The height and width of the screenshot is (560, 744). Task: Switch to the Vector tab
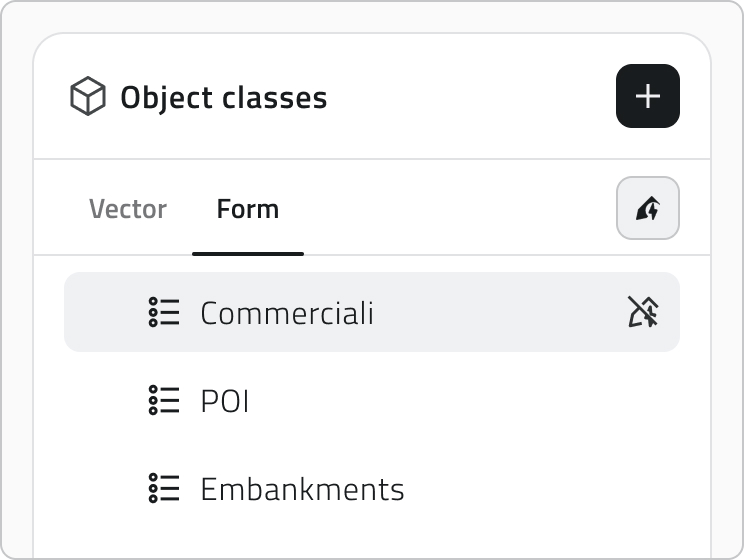128,209
